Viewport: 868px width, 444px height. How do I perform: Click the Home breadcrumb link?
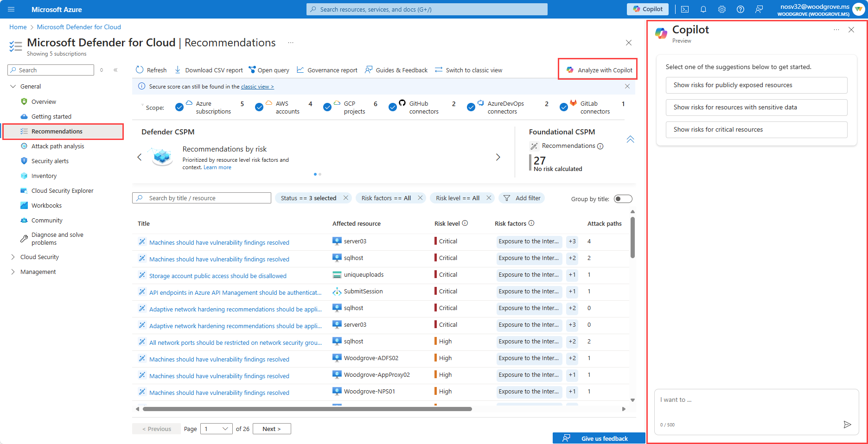click(18, 27)
